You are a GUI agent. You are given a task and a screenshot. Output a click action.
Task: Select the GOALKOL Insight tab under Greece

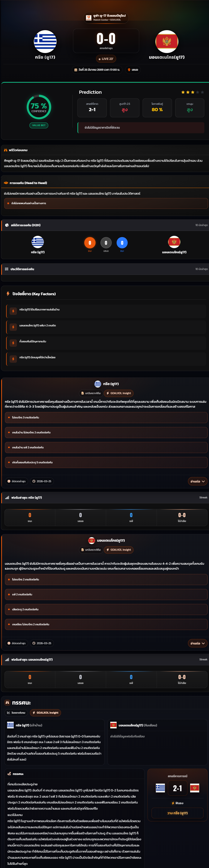(x=119, y=393)
